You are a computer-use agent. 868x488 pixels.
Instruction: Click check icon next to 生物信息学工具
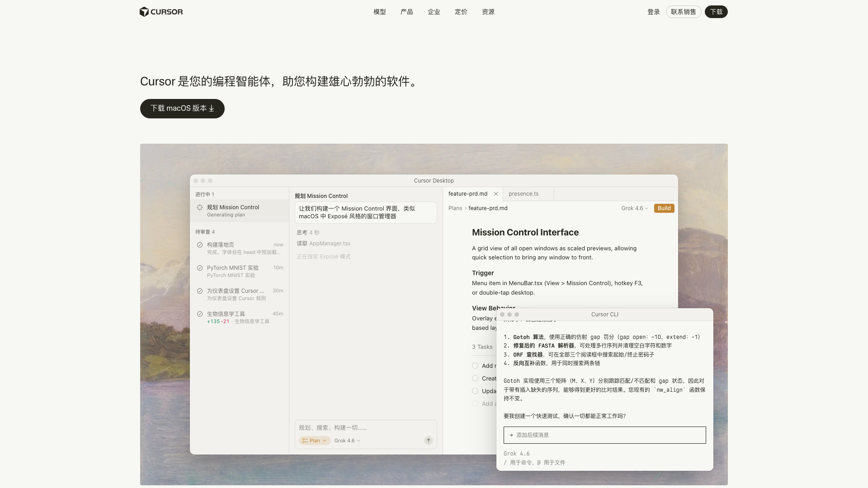pos(200,314)
